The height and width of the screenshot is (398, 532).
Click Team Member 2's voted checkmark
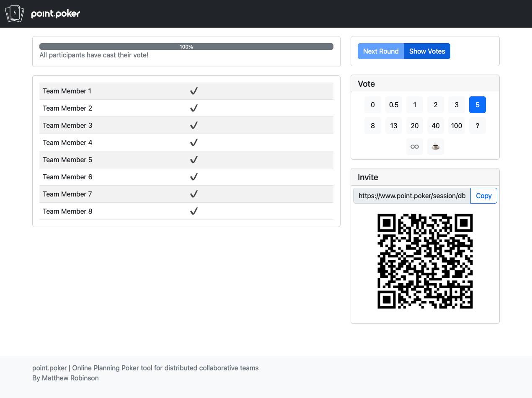(x=194, y=108)
